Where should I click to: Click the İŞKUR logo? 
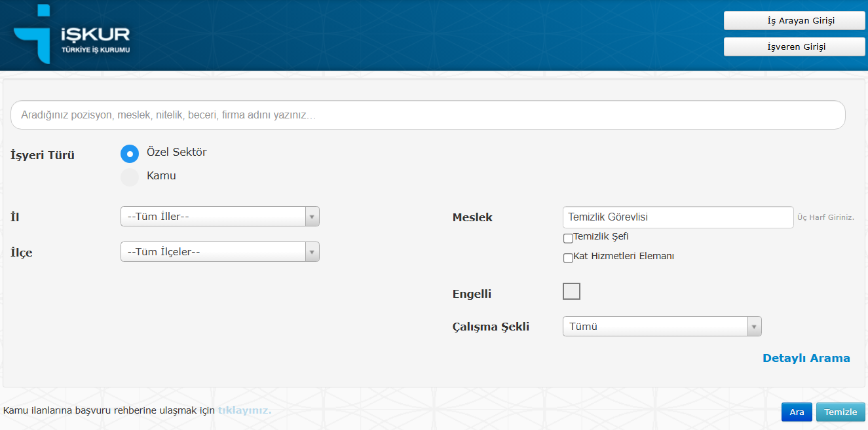pyautogui.click(x=72, y=35)
